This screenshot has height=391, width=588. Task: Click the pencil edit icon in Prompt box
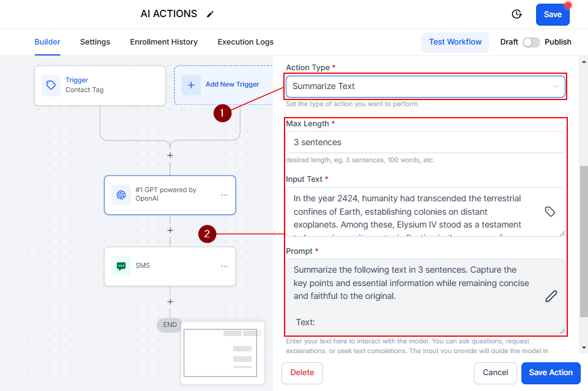coord(551,296)
